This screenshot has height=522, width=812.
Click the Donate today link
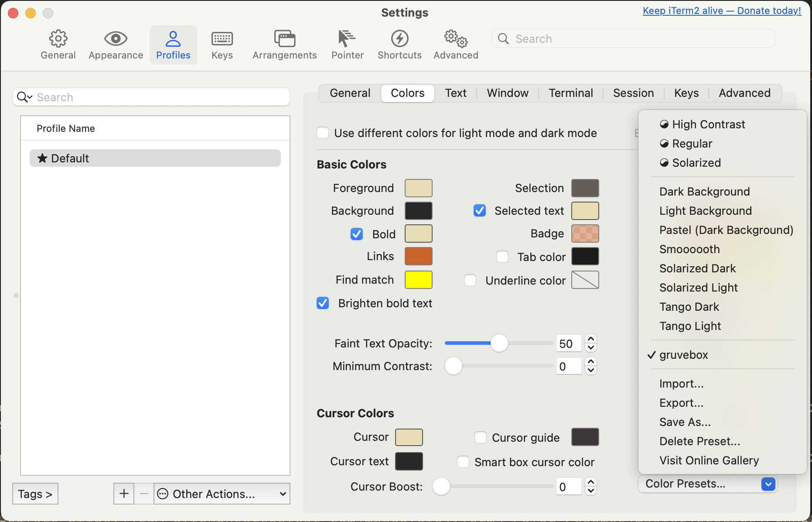coord(721,10)
